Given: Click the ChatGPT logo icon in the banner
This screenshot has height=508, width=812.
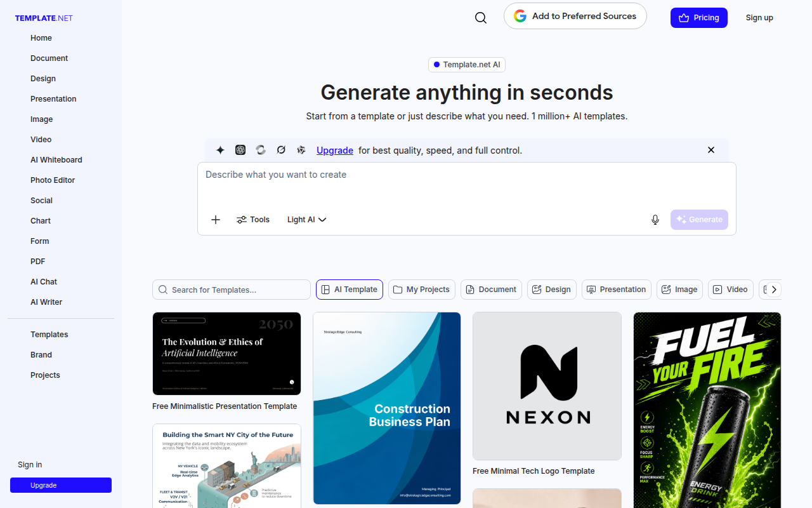Looking at the screenshot, I should tap(240, 150).
